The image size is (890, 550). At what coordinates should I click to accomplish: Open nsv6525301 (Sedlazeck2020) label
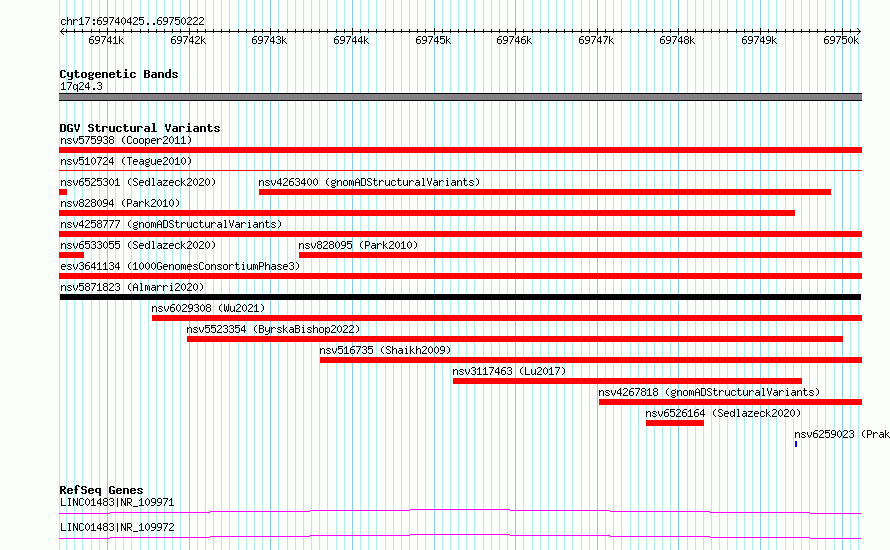(x=138, y=182)
